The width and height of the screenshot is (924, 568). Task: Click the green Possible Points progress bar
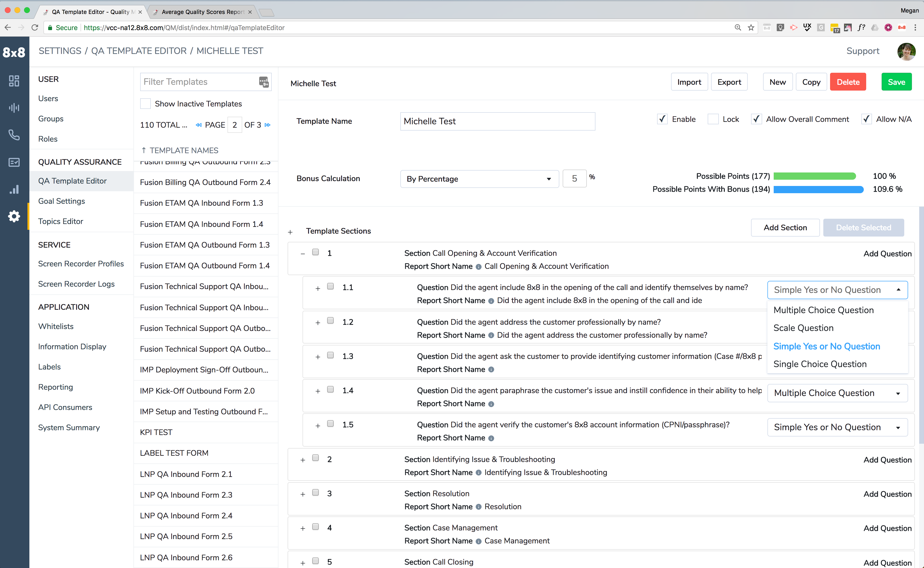(x=815, y=176)
